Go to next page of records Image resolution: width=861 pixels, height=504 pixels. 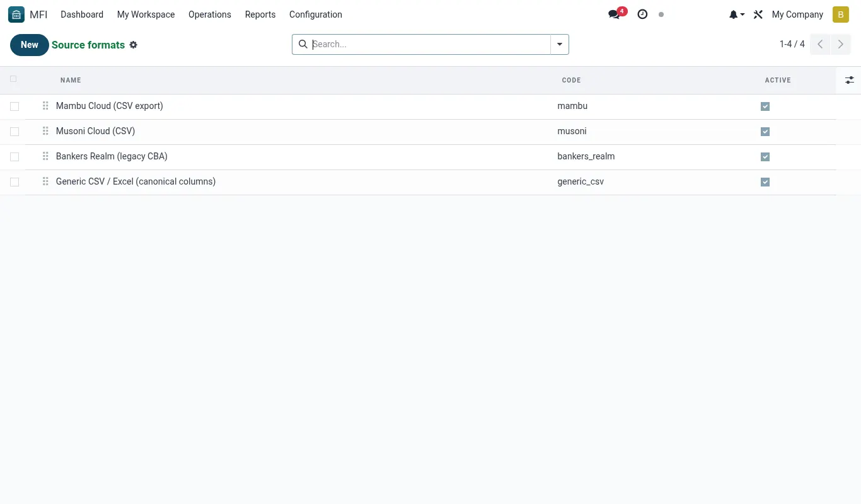[x=841, y=44]
